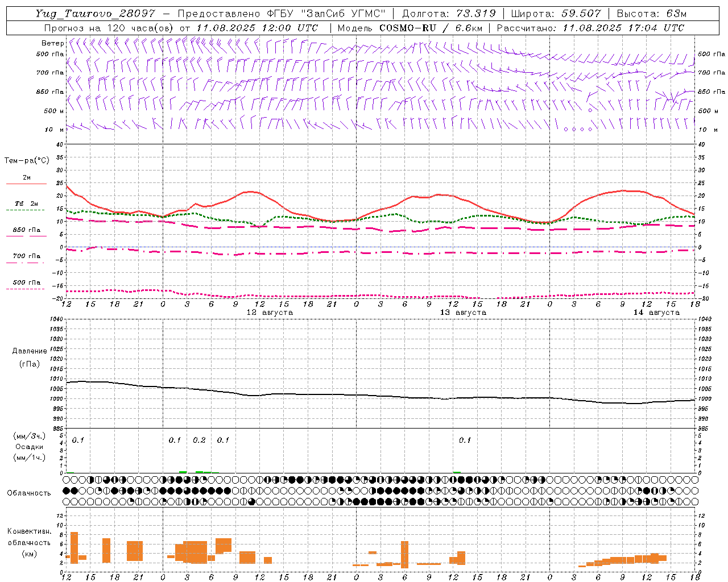Click the (мм/1ч.) precipitation unit label
The image size is (728, 582).
pos(30,458)
